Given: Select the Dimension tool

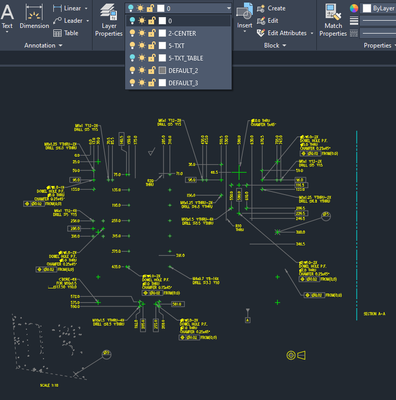Looking at the screenshot, I should 34,17.
